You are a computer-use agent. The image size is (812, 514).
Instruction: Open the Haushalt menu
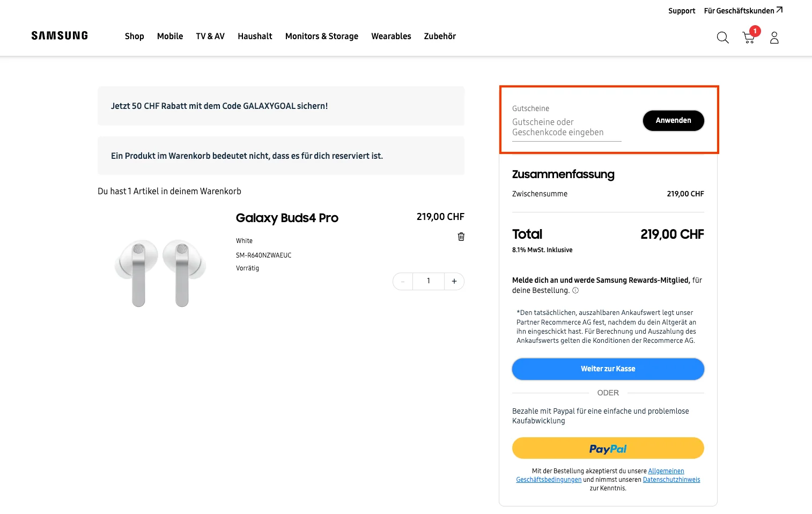point(255,36)
